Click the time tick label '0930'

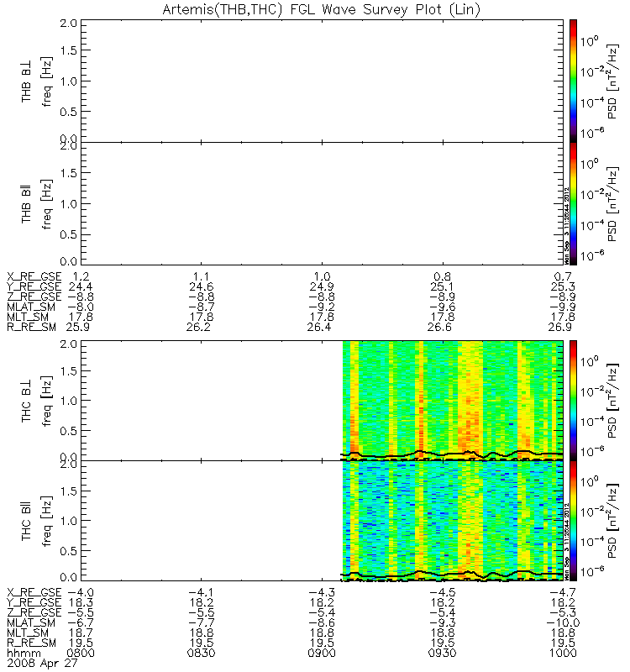click(443, 654)
